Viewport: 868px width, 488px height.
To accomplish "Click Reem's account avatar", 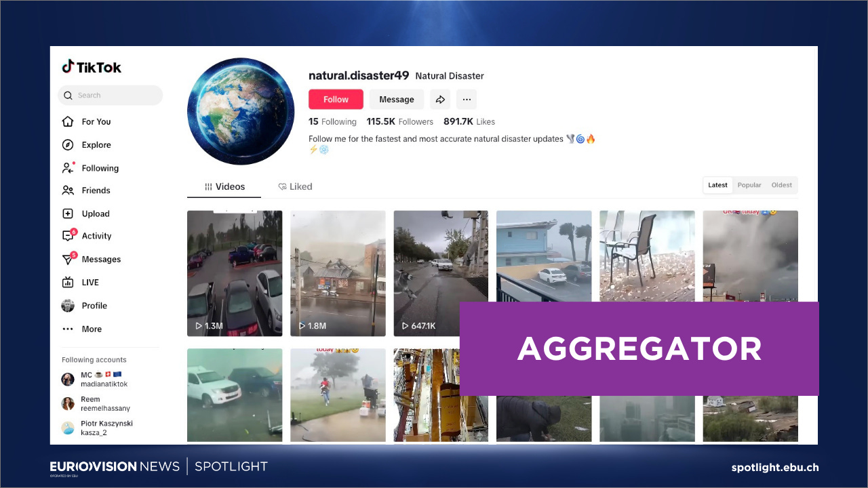I will pyautogui.click(x=68, y=404).
